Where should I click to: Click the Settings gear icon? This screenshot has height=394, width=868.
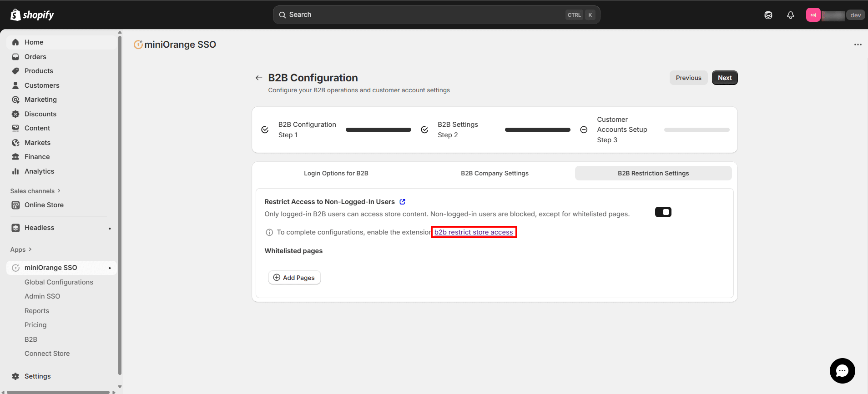pos(15,376)
